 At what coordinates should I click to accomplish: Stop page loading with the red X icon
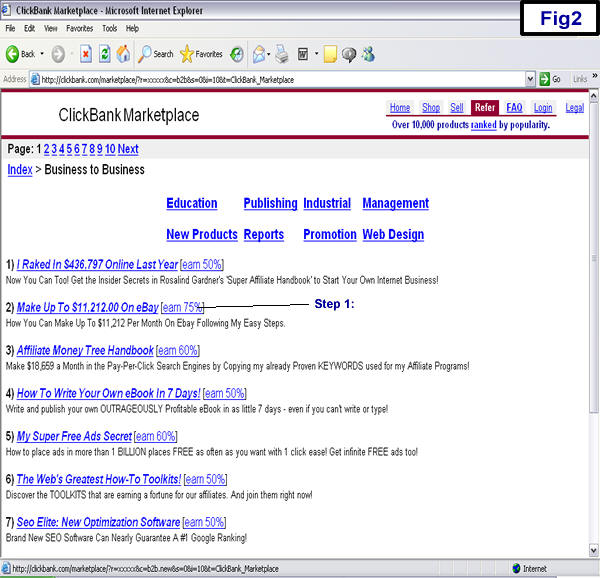(86, 54)
